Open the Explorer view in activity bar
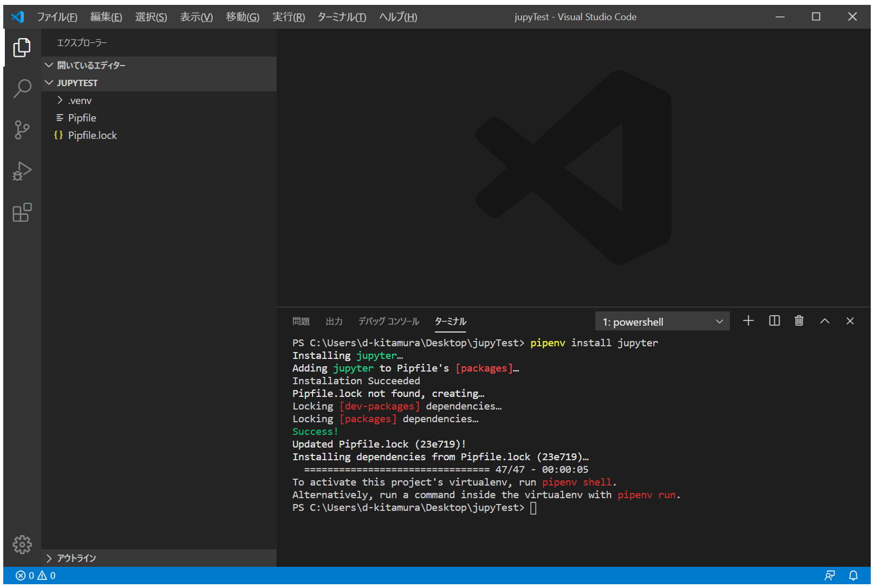Viewport: 874px width, 588px height. (x=22, y=48)
